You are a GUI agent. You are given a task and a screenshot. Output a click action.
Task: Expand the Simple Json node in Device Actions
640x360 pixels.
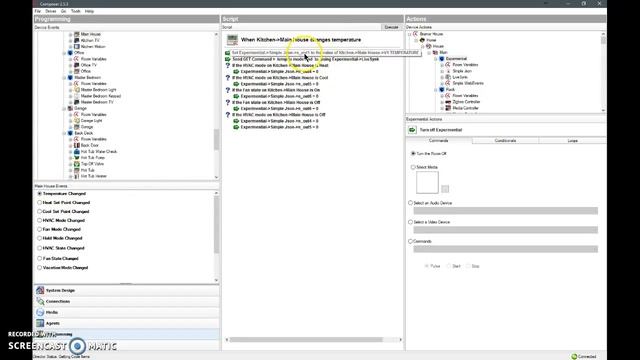coord(442,71)
